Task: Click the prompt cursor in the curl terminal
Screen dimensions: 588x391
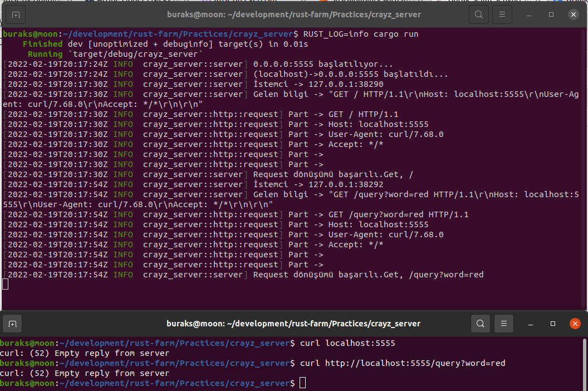Action: (x=302, y=383)
